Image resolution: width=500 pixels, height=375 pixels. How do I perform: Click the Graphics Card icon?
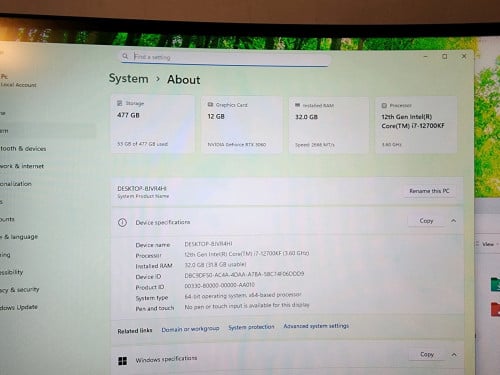(210, 104)
